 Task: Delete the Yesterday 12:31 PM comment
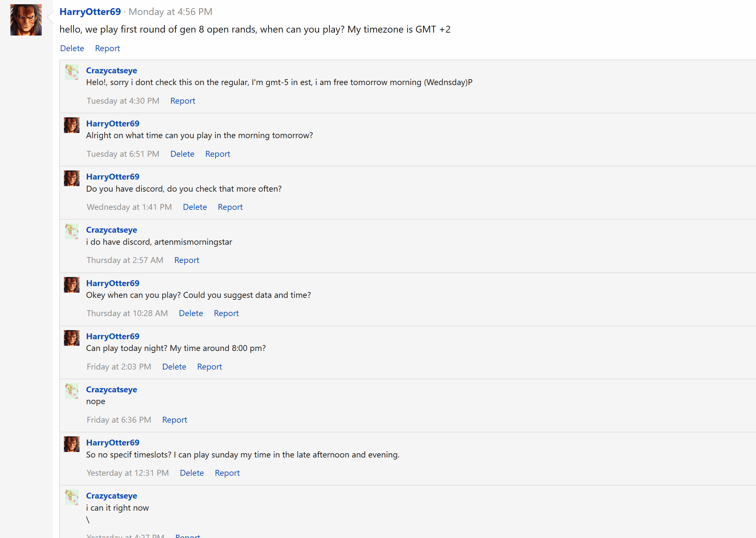tap(192, 473)
